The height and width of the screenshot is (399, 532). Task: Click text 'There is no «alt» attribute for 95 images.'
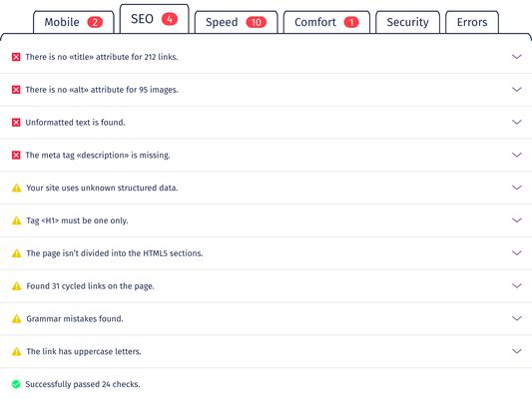102,90
